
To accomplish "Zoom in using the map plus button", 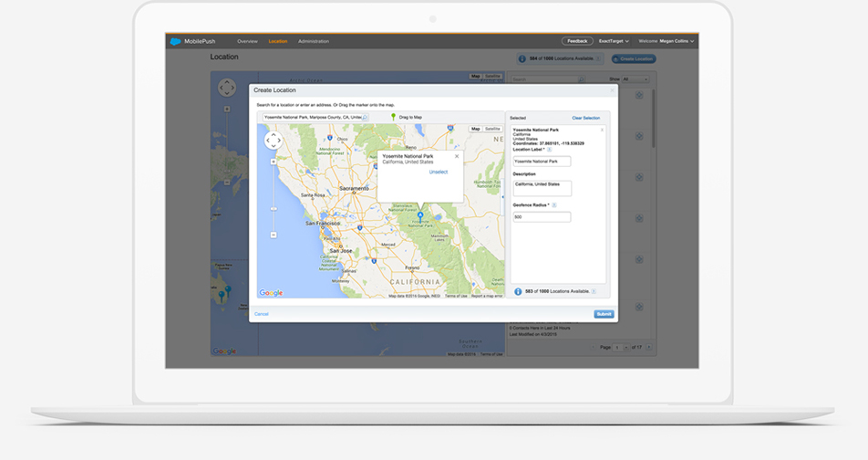I will click(x=274, y=162).
